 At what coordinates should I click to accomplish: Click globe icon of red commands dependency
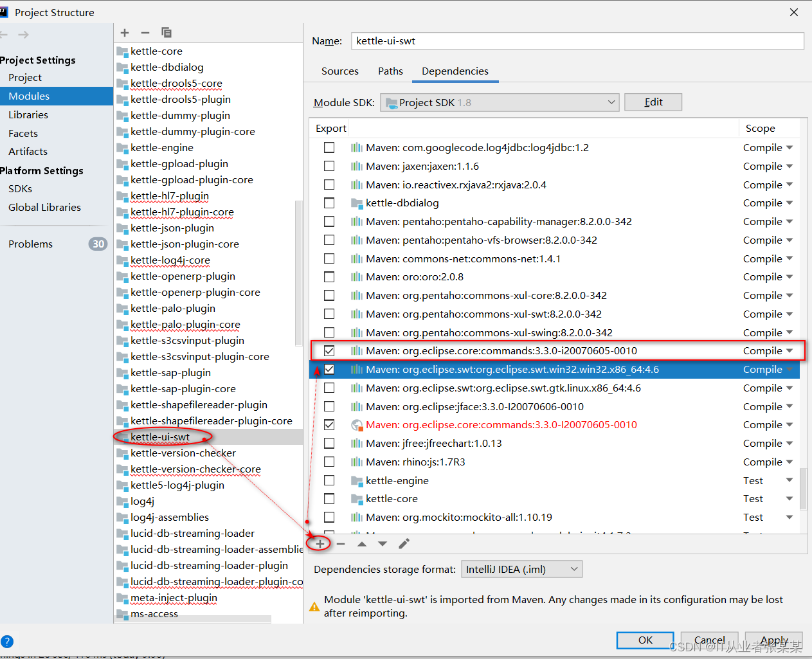click(357, 425)
